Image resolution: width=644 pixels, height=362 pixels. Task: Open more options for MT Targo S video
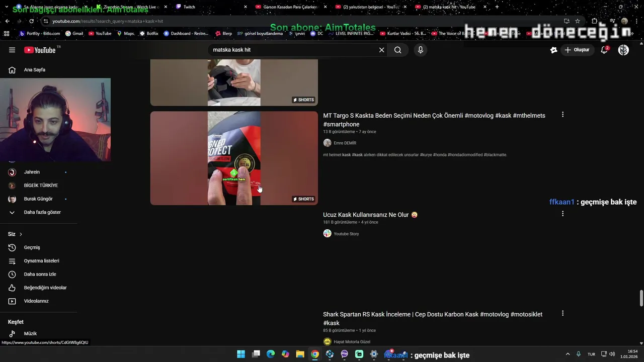pos(562,115)
